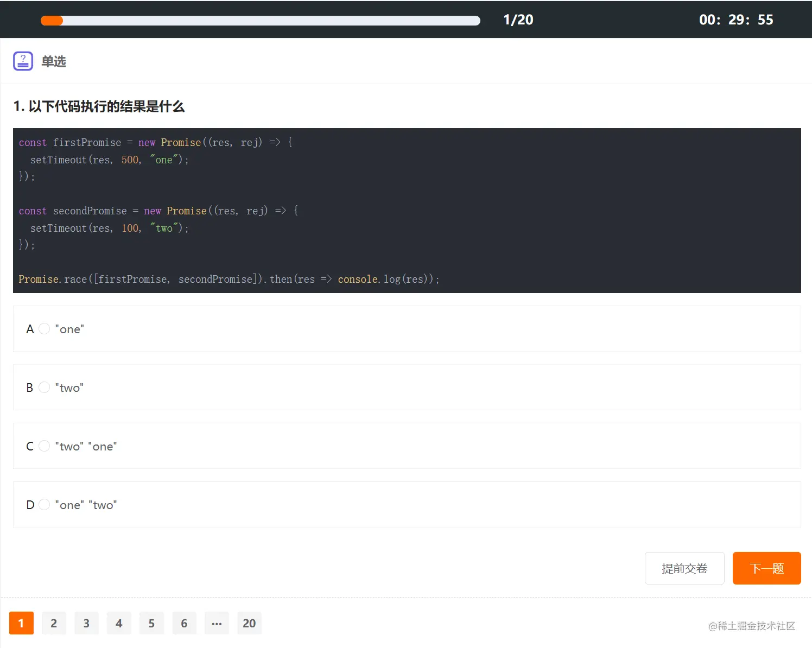Expand more pages with the ellipsis button
812x648 pixels.
click(217, 623)
